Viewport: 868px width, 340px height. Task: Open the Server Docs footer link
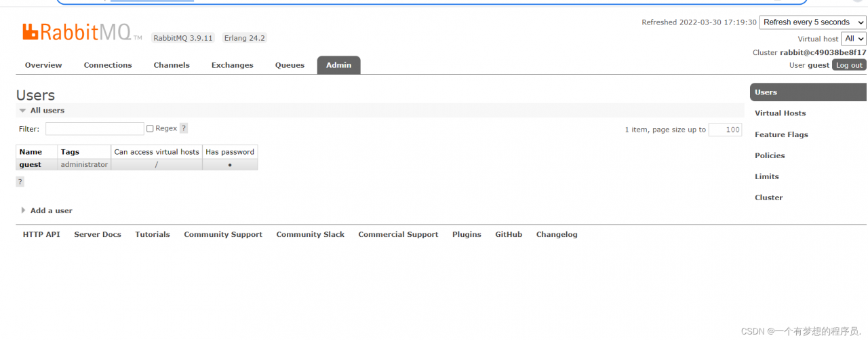click(x=98, y=234)
